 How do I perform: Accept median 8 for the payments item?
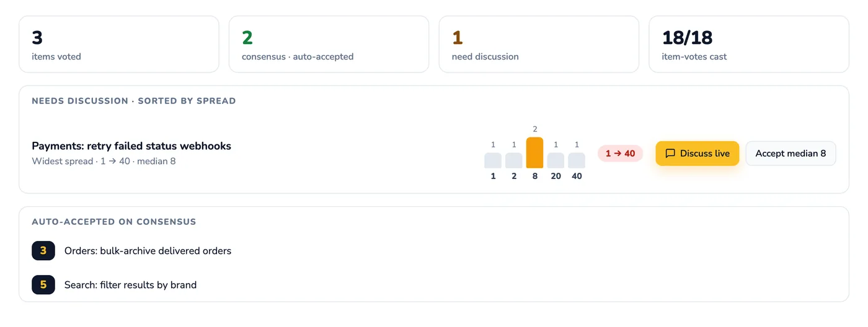(x=790, y=154)
